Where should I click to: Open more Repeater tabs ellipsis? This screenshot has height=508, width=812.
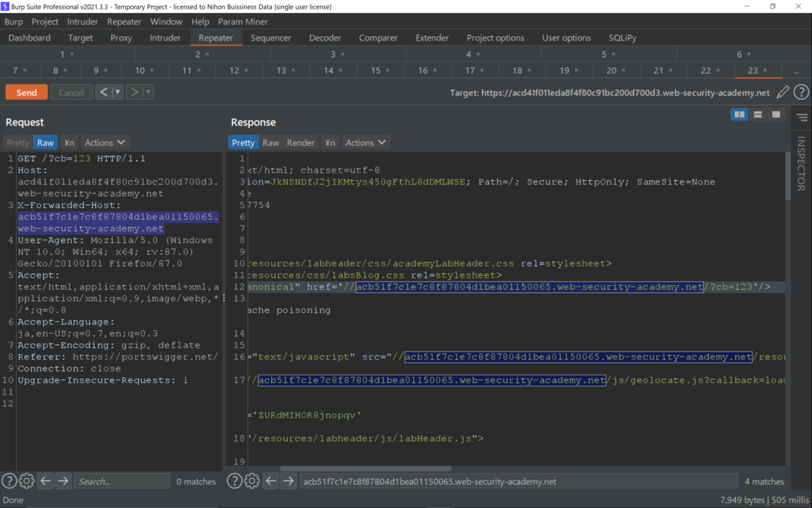[797, 70]
